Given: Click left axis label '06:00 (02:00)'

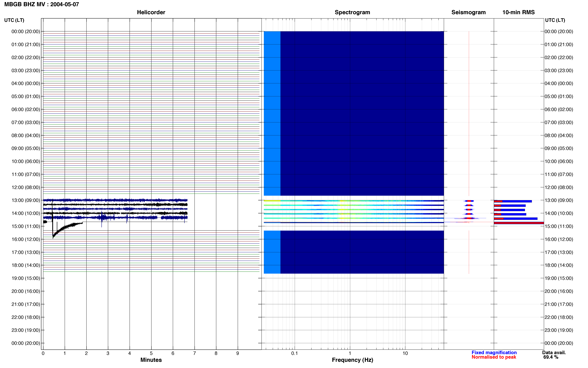Looking at the screenshot, I should [x=26, y=109].
